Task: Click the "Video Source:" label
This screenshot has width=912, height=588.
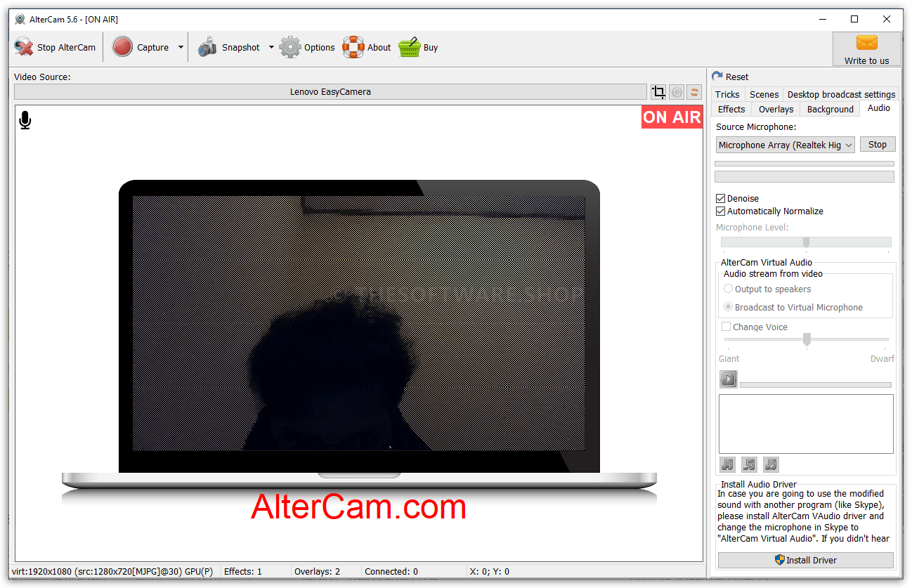Action: point(42,77)
